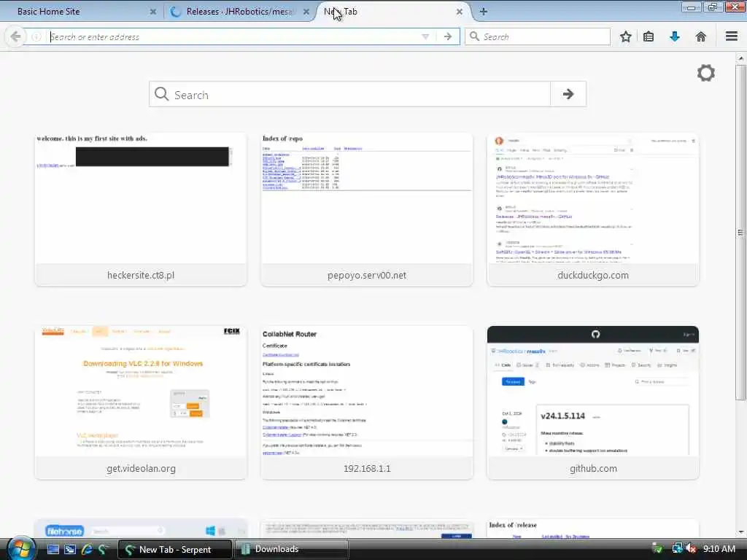Image resolution: width=747 pixels, height=560 pixels.
Task: Open the filehorse site thumbnail
Action: coord(141,529)
